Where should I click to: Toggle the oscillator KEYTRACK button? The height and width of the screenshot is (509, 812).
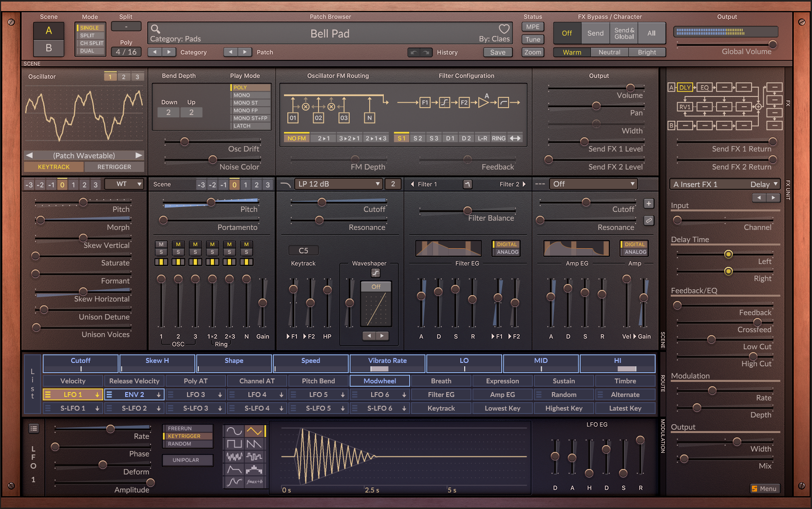pyautogui.click(x=54, y=167)
